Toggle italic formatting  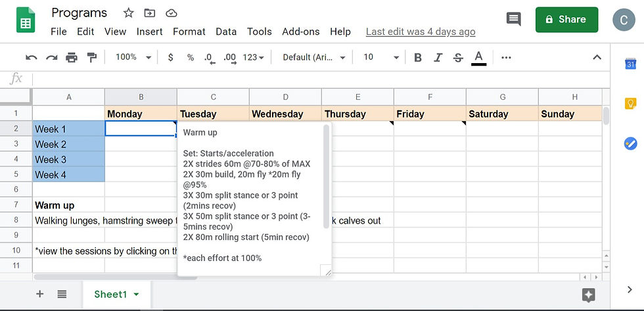click(x=438, y=57)
